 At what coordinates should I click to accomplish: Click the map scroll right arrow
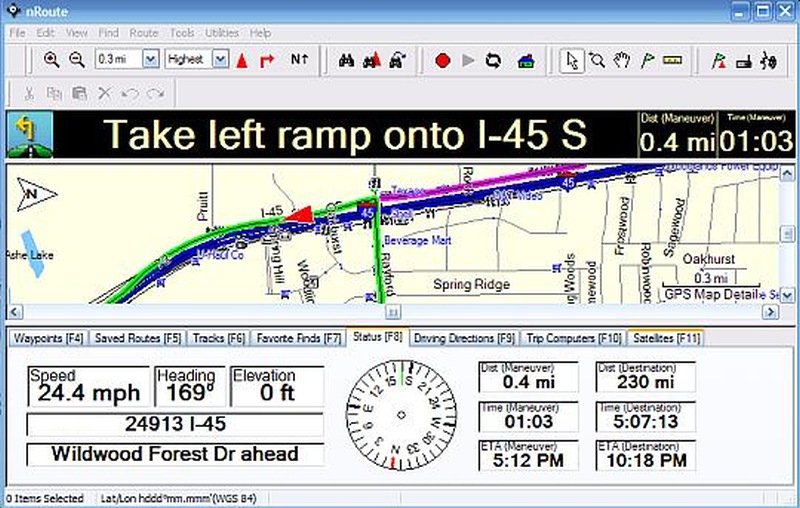pos(770,312)
